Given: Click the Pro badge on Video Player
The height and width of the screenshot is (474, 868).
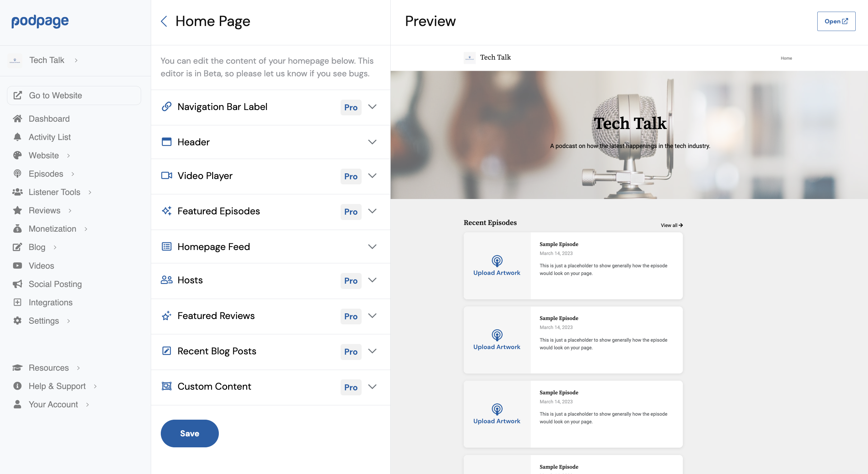Looking at the screenshot, I should coord(351,176).
